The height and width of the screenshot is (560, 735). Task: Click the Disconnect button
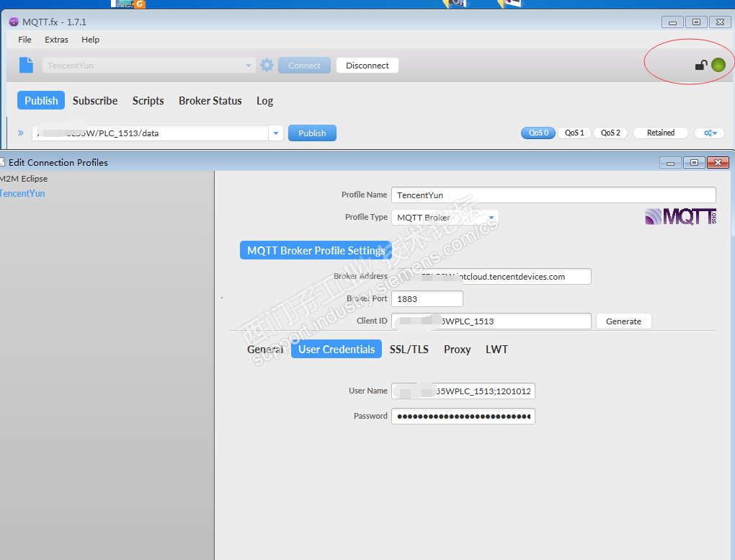point(367,65)
